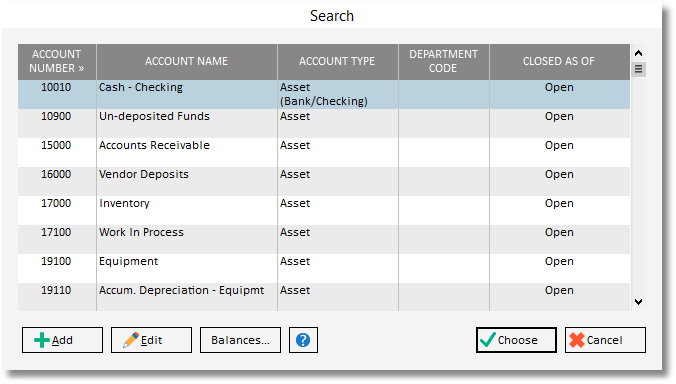Click the scroll up arrow of the list
Viewport: 676px width, 384px height.
(638, 53)
